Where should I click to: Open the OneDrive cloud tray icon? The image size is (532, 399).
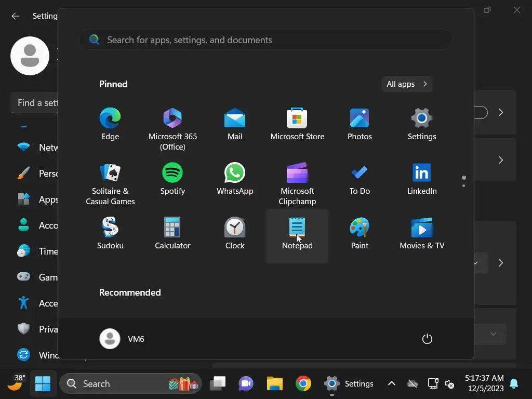(412, 384)
